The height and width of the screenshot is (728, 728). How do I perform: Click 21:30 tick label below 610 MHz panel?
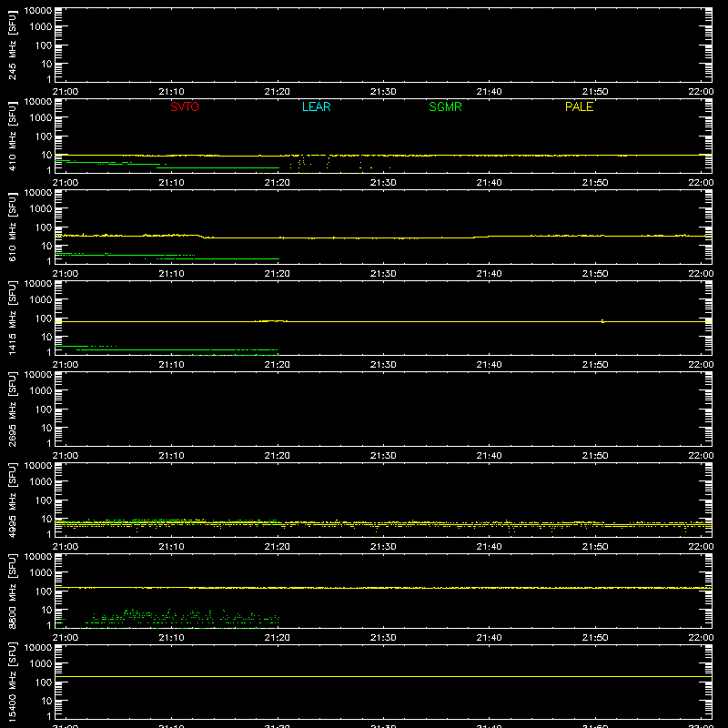(x=383, y=274)
